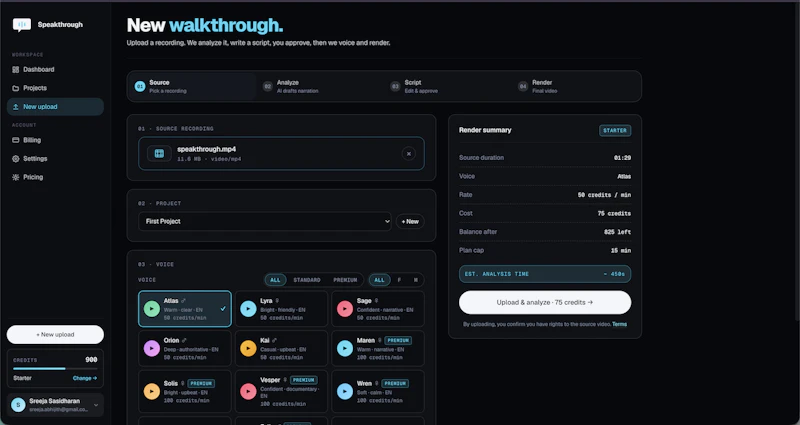Click the Pricing sparkle icon
The image size is (800, 425).
16,177
